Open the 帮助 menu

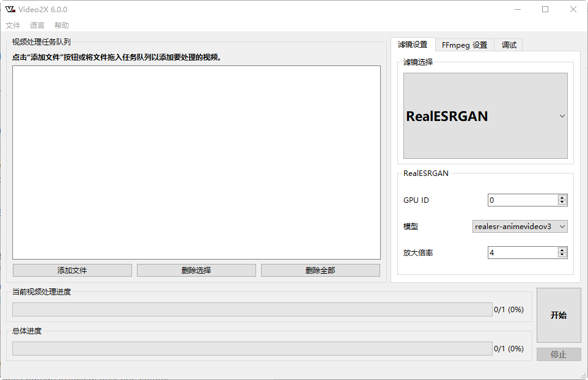(61, 25)
